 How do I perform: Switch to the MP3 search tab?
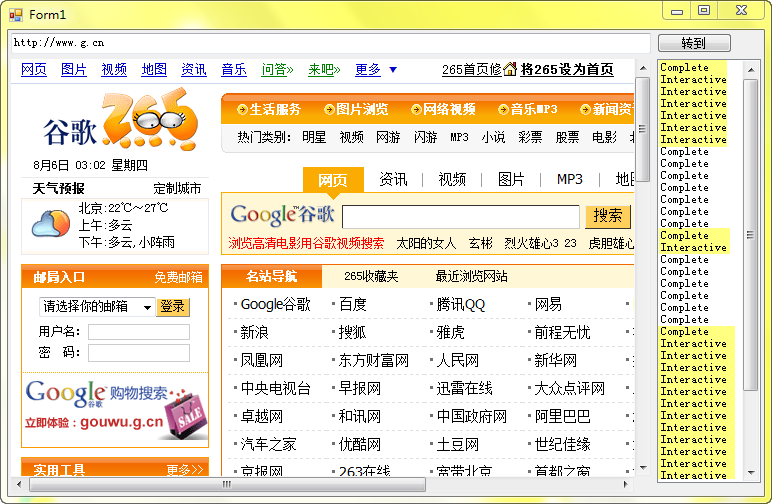pos(570,179)
